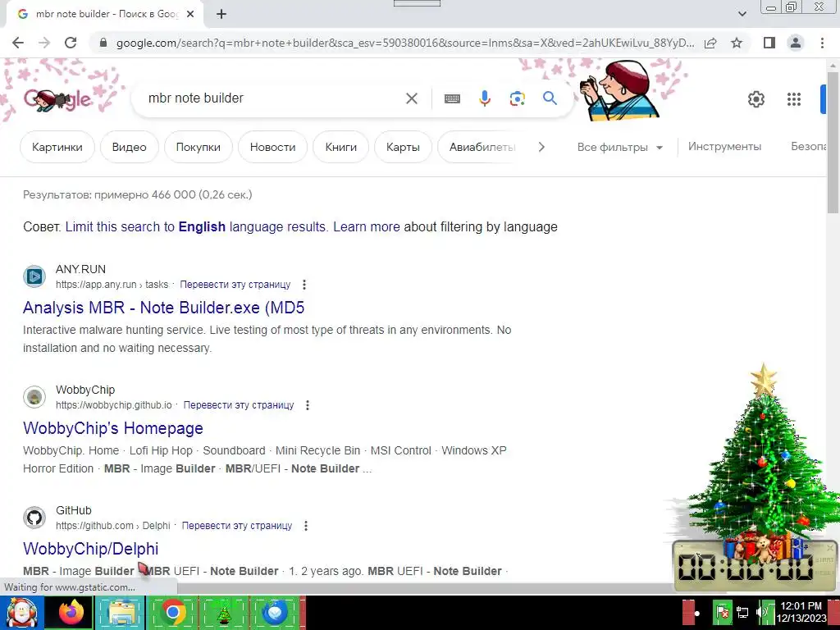Open the Christmas tree taskbar app

[223, 612]
